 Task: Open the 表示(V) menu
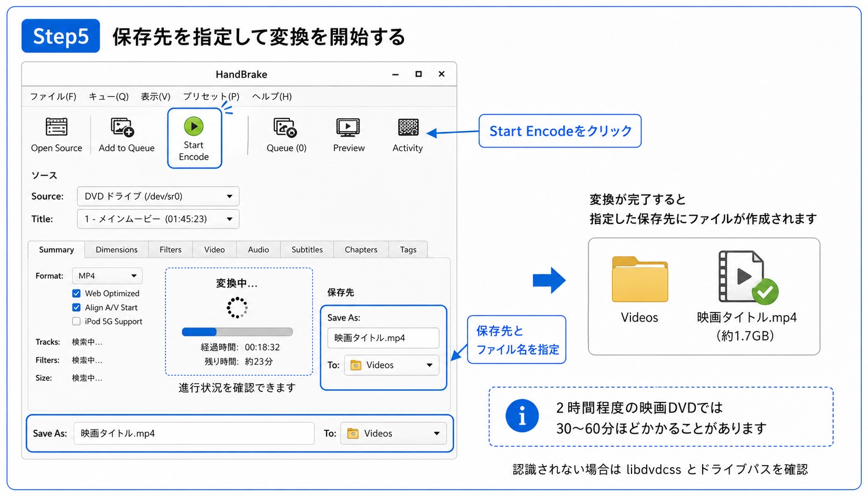155,96
